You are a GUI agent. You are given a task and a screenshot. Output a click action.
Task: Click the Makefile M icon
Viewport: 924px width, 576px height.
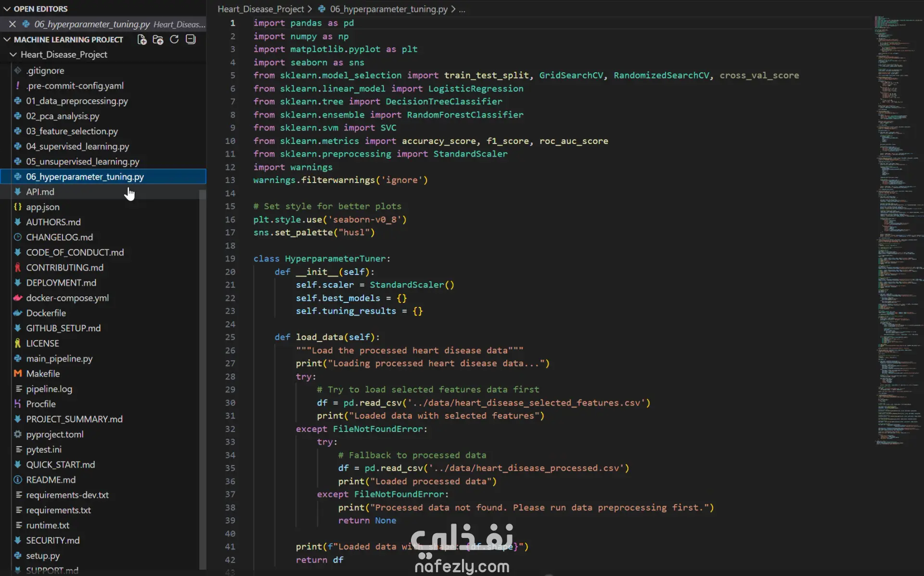coord(18,374)
